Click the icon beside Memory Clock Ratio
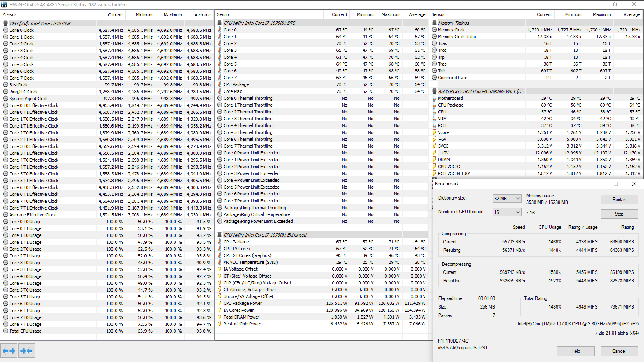 click(434, 37)
